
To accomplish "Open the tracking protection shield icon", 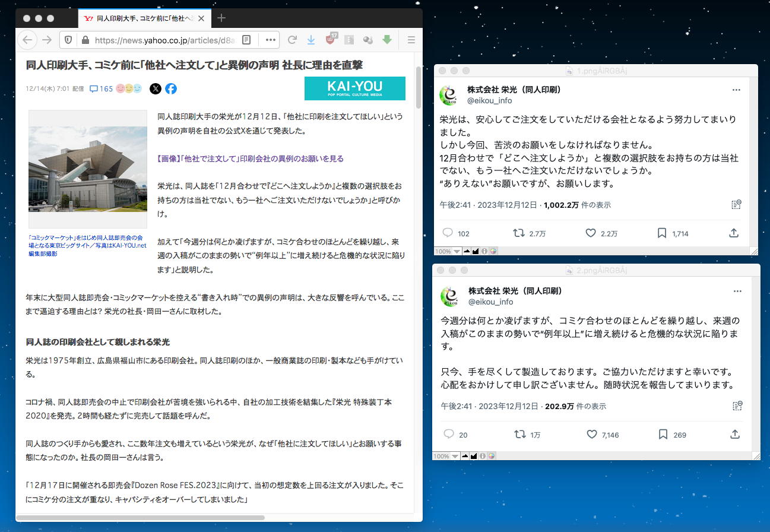I will point(68,40).
